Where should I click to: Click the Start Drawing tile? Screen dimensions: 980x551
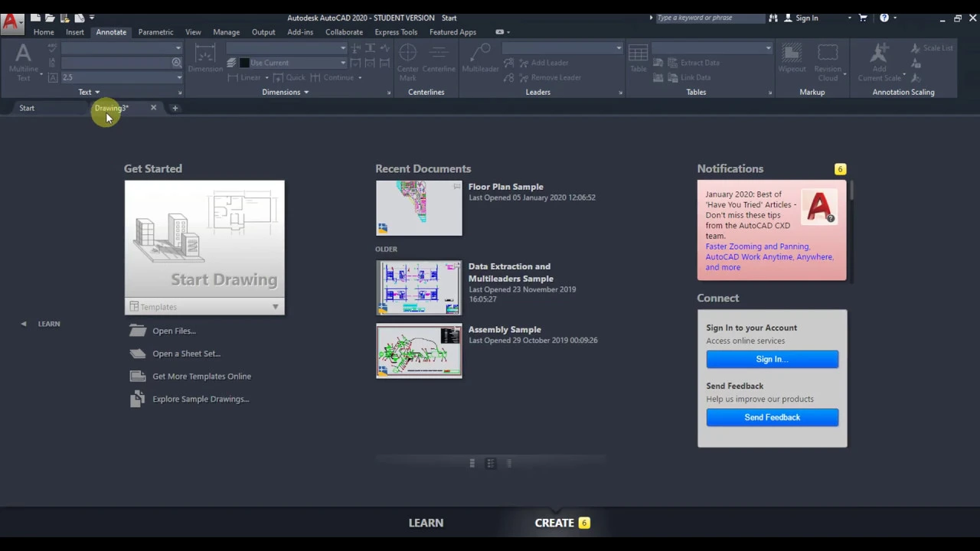[204, 240]
